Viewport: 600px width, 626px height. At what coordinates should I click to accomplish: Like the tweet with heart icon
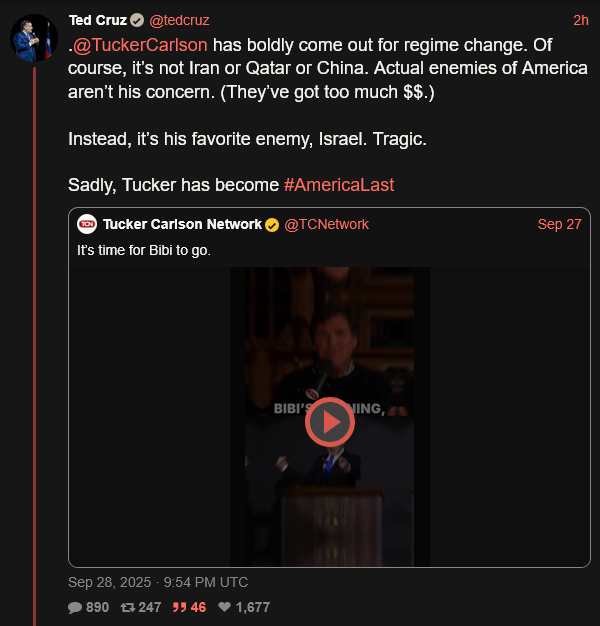pyautogui.click(x=225, y=607)
